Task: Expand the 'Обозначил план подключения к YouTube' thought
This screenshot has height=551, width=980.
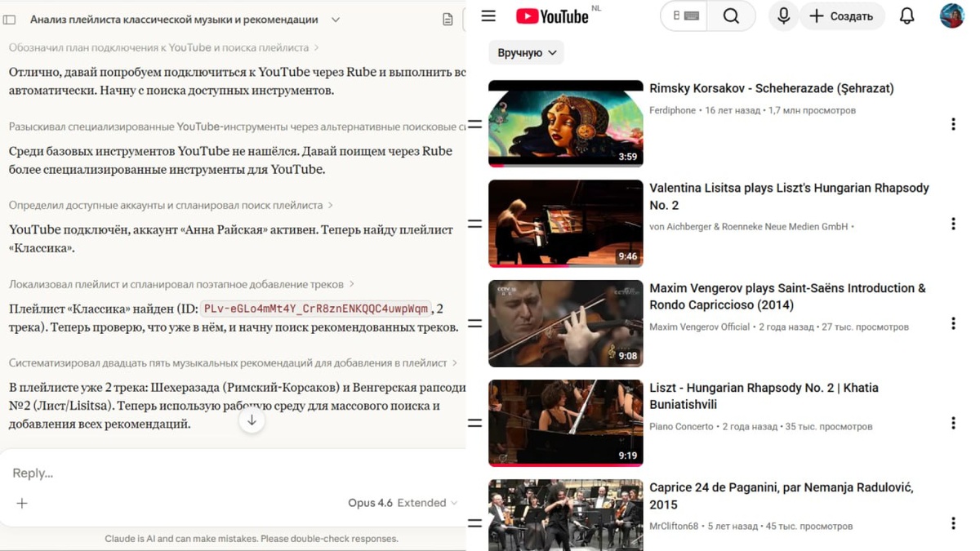Action: click(x=163, y=47)
